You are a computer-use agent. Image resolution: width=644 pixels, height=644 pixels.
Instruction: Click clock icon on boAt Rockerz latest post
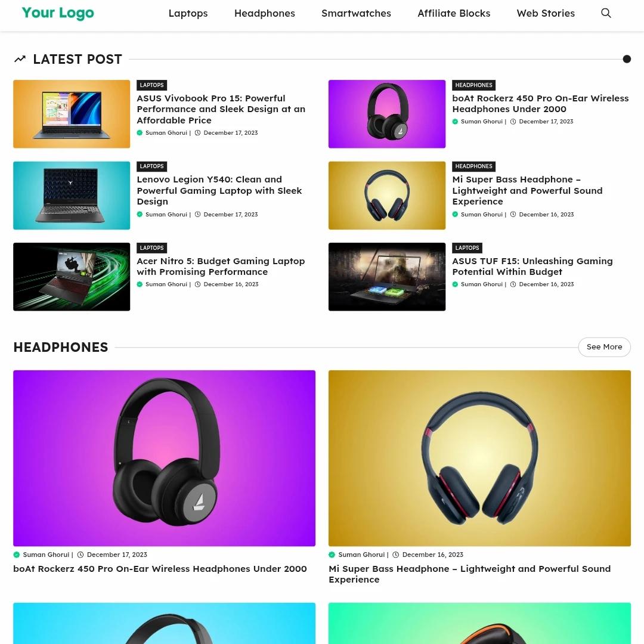pos(513,122)
